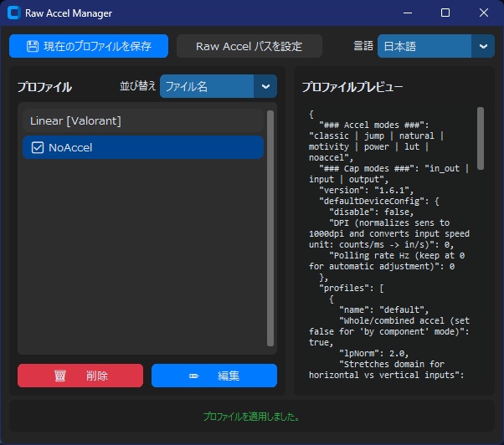Maximize the Raw Accel Manager window
Image resolution: width=504 pixels, height=445 pixels.
[x=445, y=13]
